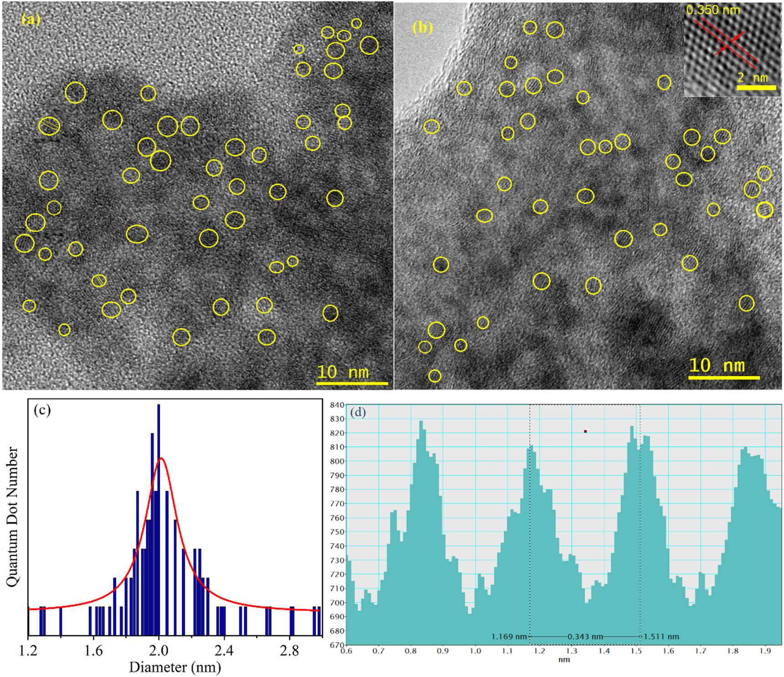784x677 pixels.
Task: Click the 1.169 nm marker label
Action: (509, 636)
